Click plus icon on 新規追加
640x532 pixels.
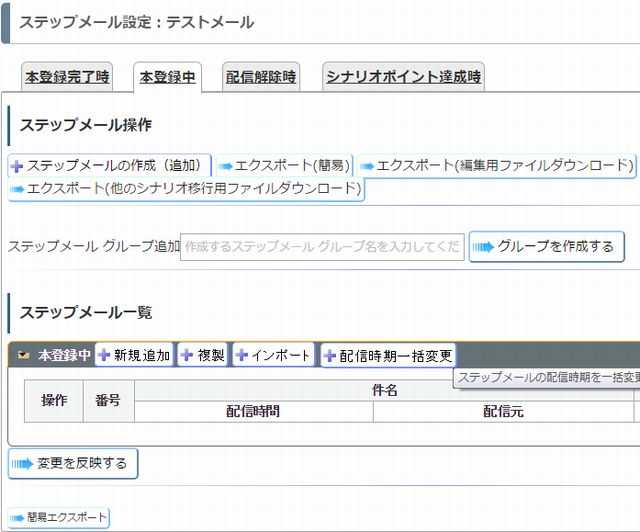click(104, 355)
